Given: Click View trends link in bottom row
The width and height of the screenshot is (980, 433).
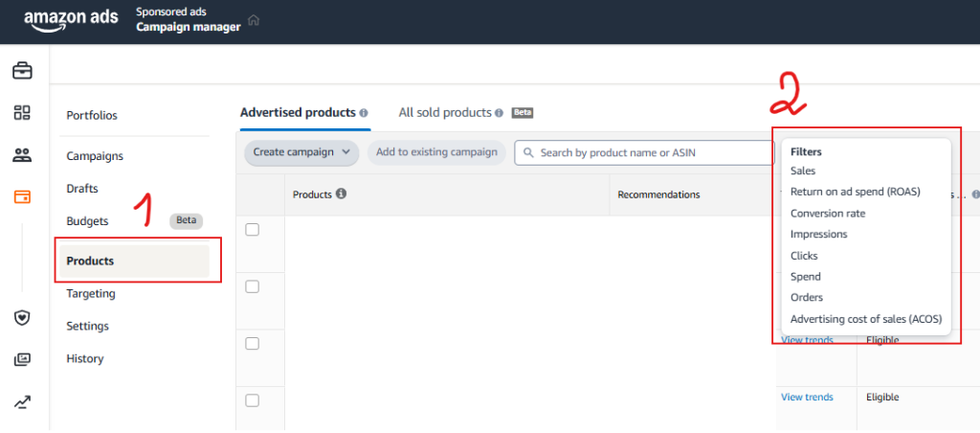Looking at the screenshot, I should click(807, 398).
